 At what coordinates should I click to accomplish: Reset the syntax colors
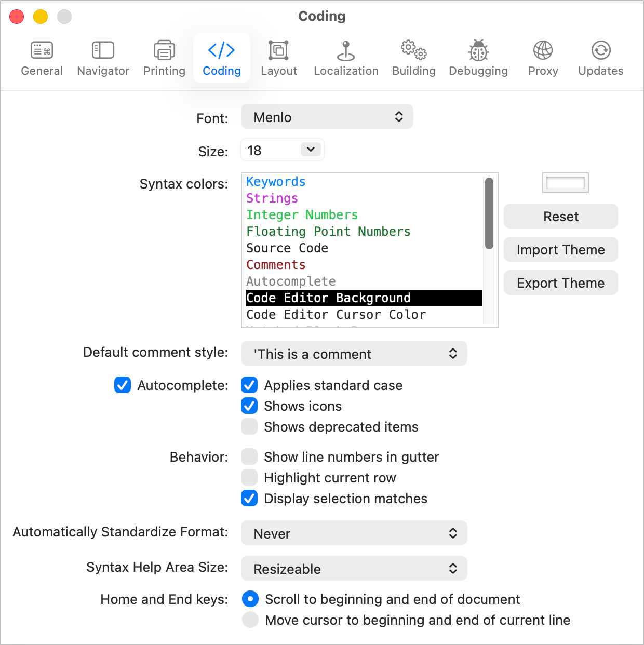tap(560, 216)
